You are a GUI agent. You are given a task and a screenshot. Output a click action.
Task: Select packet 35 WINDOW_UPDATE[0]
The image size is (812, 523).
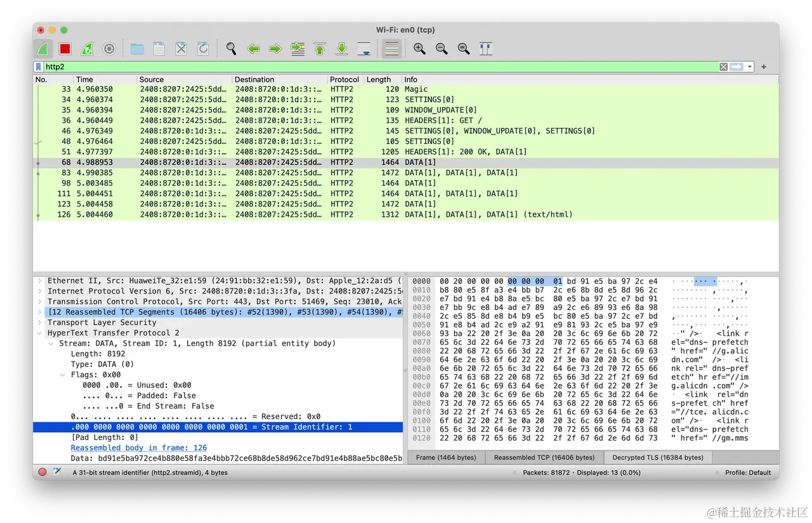(x=406, y=110)
